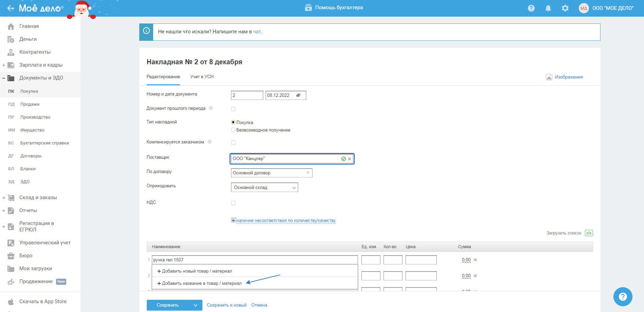Select Безвозмездное получение radio button
Screen dimensions: 644x312
[x=233, y=130]
